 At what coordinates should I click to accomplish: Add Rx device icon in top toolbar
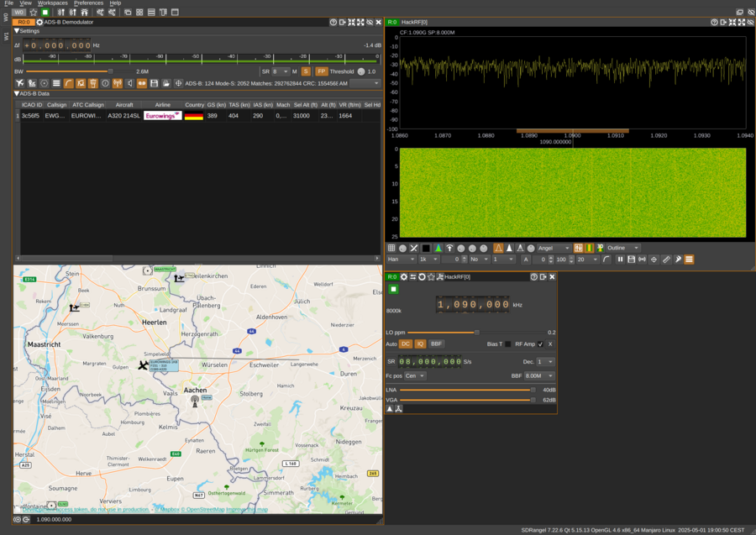[x=60, y=12]
